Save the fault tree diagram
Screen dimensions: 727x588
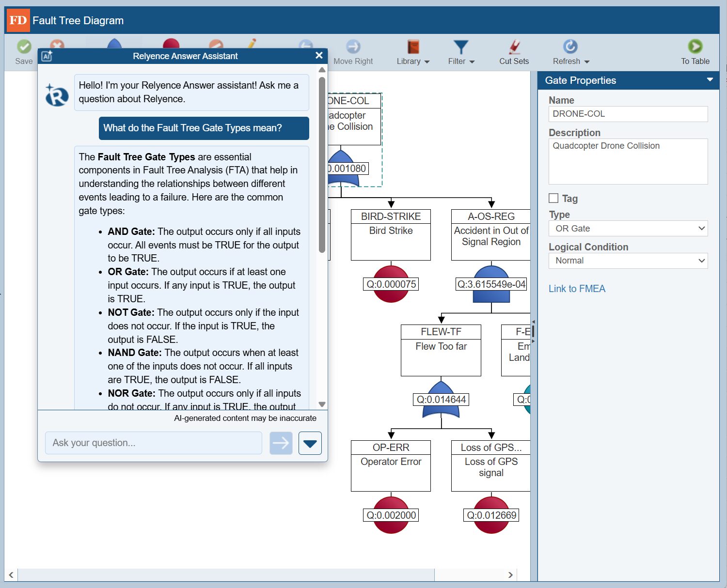pos(23,48)
